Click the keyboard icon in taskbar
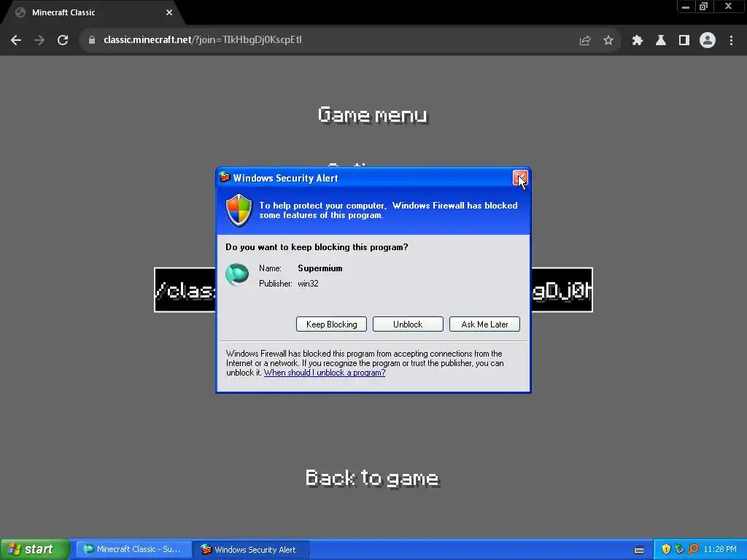Viewport: 747px width, 560px height. pyautogui.click(x=639, y=550)
